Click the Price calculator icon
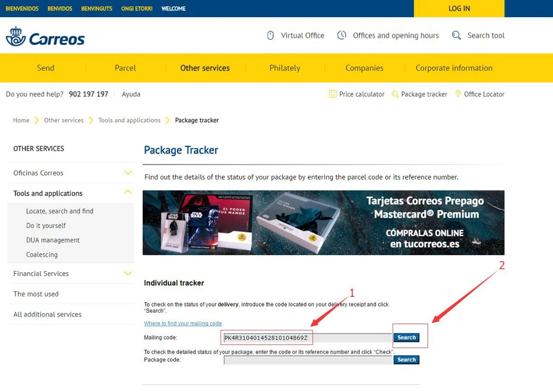 pos(332,94)
